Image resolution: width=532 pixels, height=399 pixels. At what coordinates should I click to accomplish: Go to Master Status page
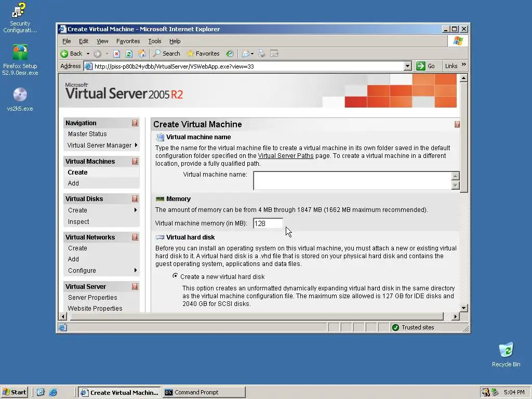[87, 134]
